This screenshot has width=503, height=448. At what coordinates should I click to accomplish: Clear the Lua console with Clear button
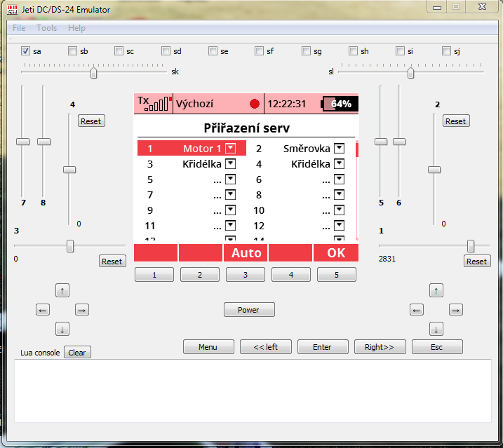77,353
